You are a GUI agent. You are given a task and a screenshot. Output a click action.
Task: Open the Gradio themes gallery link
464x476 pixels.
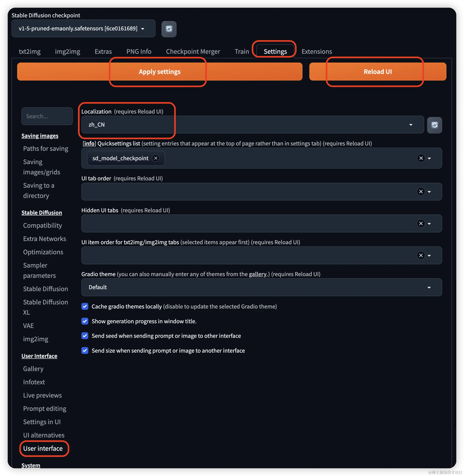pyautogui.click(x=258, y=274)
